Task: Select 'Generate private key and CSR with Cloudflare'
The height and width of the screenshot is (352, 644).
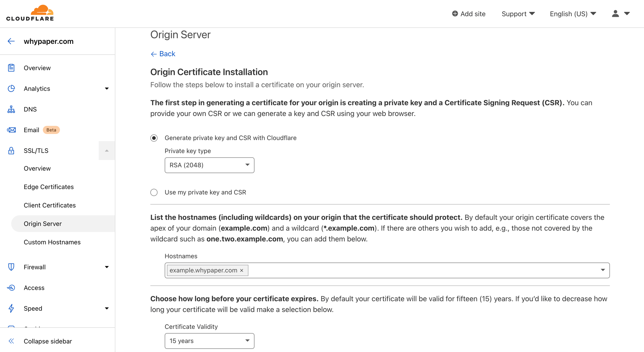Action: tap(154, 138)
